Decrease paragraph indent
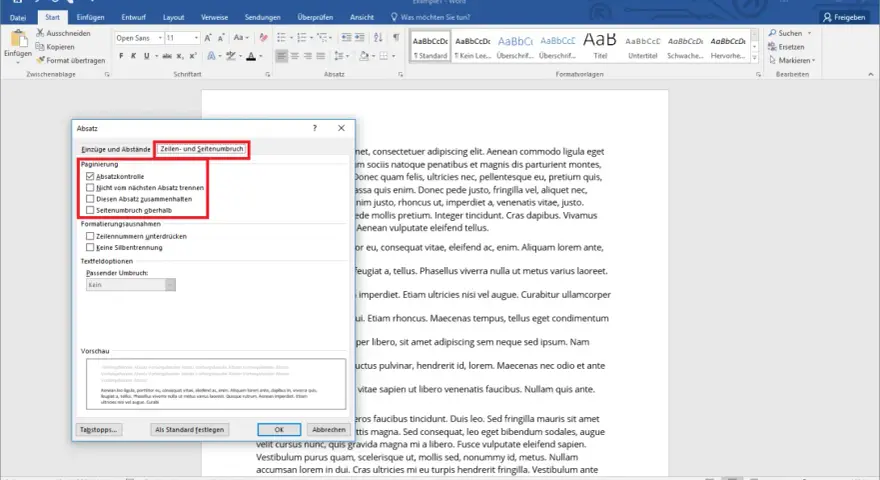The width and height of the screenshot is (880, 480). tap(346, 38)
